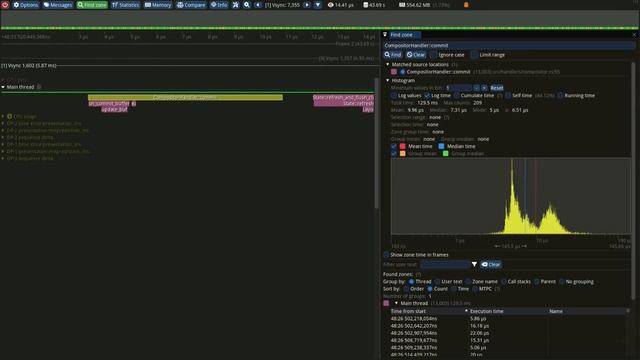This screenshot has width=640, height=360.
Task: Sort groups by Order
Action: pyautogui.click(x=406, y=289)
